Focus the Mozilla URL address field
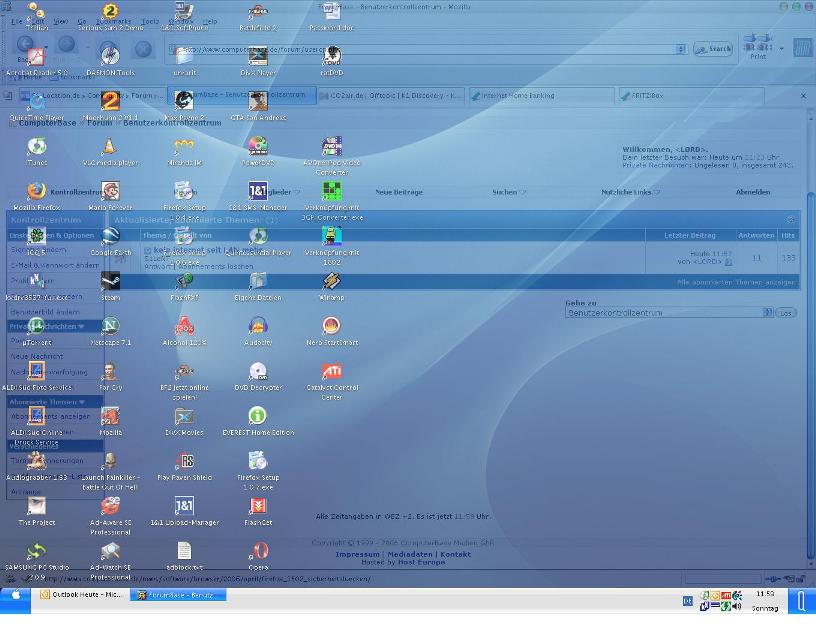Screen dimensions: 816x635 pyautogui.click(x=422, y=49)
